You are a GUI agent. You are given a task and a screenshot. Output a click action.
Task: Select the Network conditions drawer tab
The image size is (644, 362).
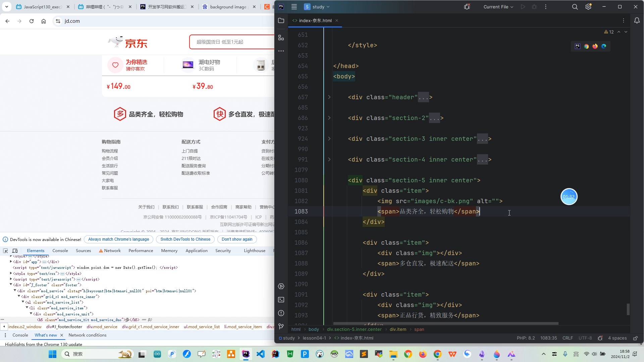[88, 335]
